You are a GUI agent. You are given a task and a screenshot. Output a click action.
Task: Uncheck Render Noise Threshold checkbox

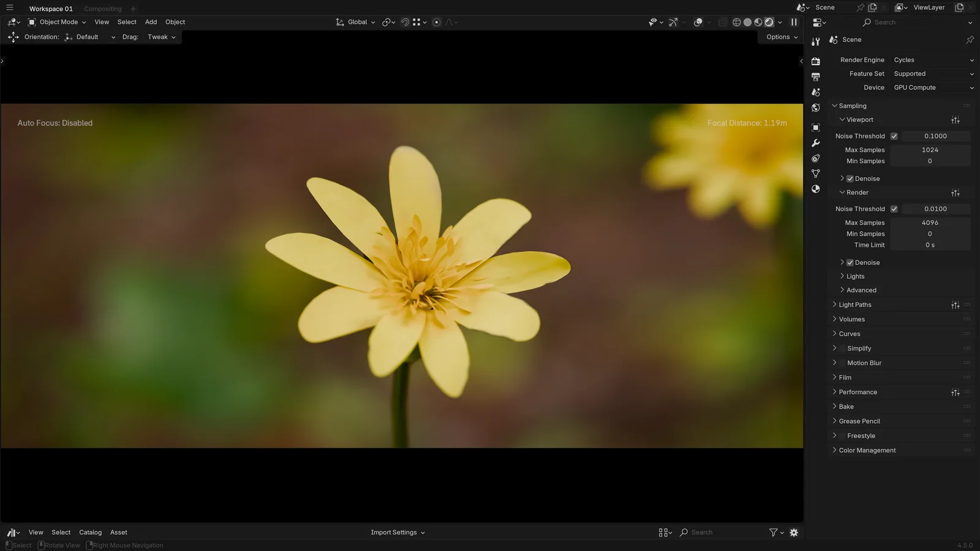coord(894,209)
